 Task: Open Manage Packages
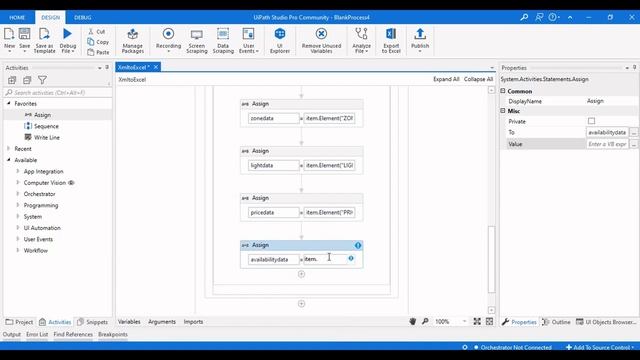tap(133, 40)
